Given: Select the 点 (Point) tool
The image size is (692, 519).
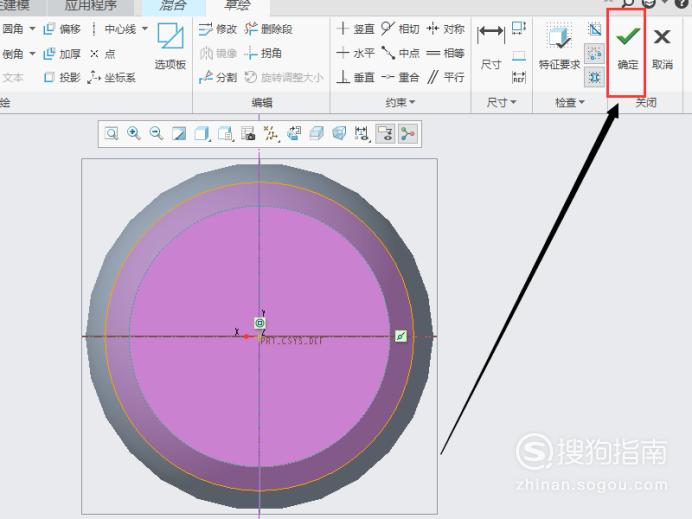Looking at the screenshot, I should point(102,54).
